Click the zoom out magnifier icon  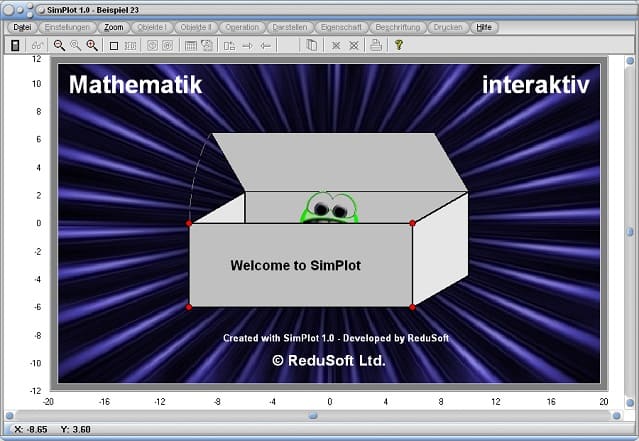click(x=59, y=45)
